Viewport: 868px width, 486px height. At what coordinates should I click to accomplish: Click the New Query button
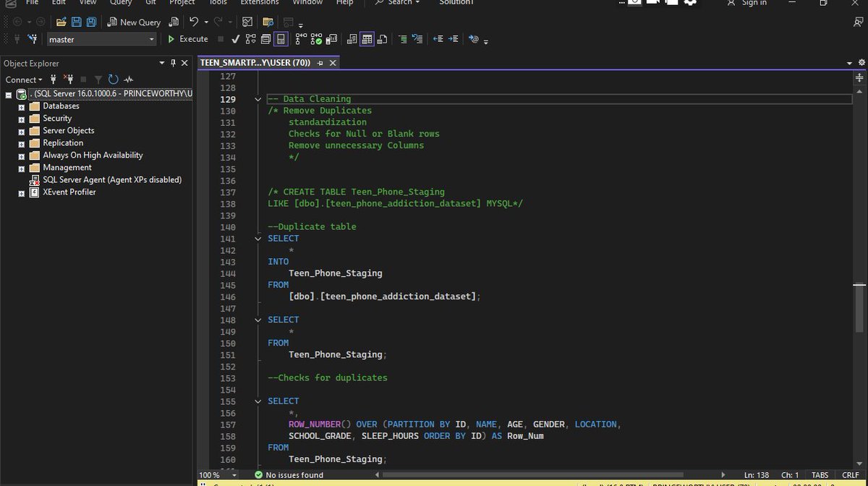tap(135, 22)
